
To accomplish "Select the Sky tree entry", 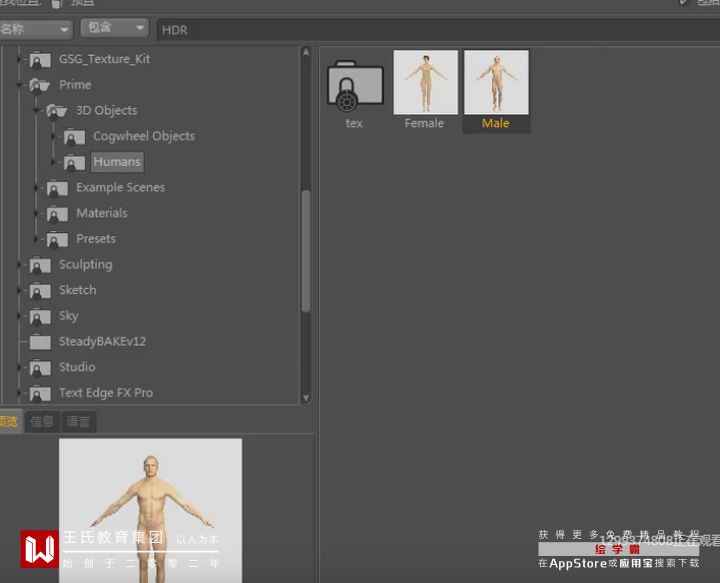I will (x=68, y=316).
